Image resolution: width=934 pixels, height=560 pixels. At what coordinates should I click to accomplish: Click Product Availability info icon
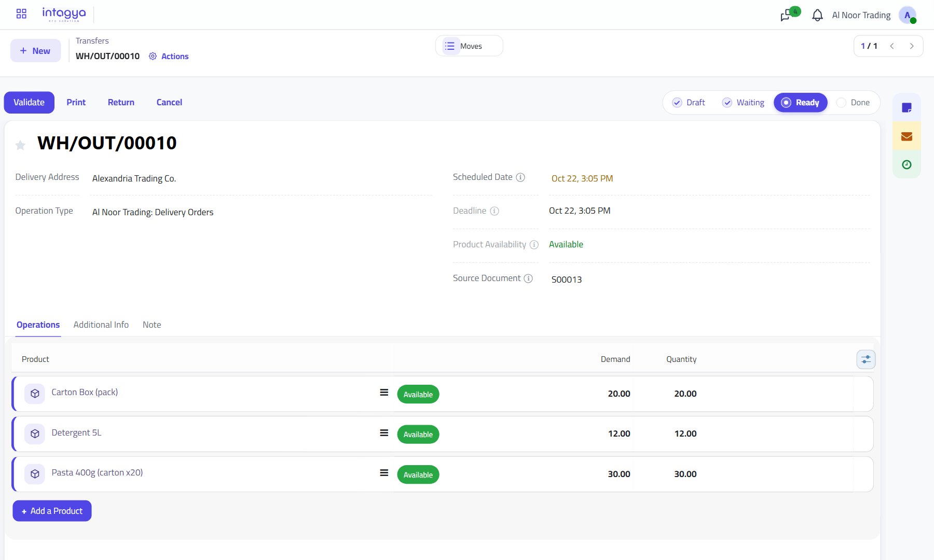pos(534,245)
